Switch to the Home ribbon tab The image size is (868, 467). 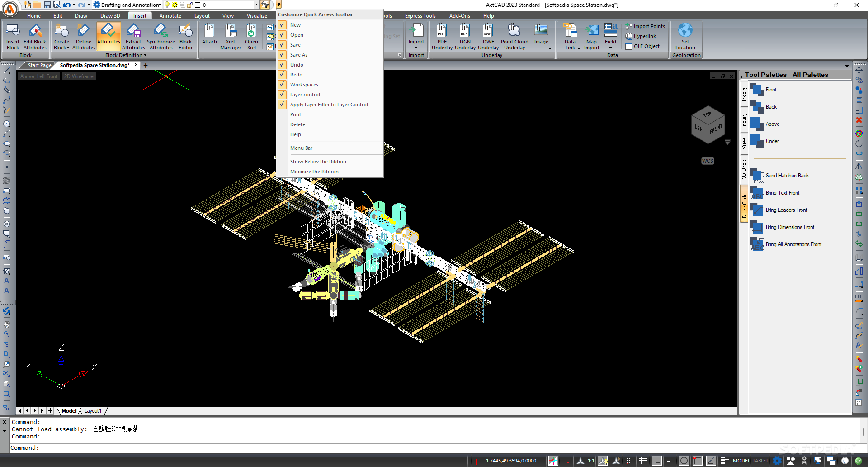[x=34, y=16]
